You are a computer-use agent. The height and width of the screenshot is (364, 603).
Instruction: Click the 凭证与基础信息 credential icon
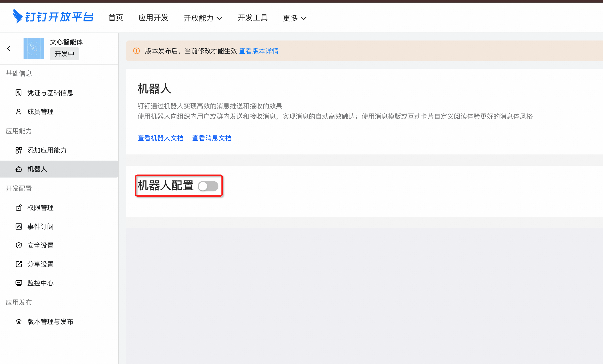pos(19,93)
